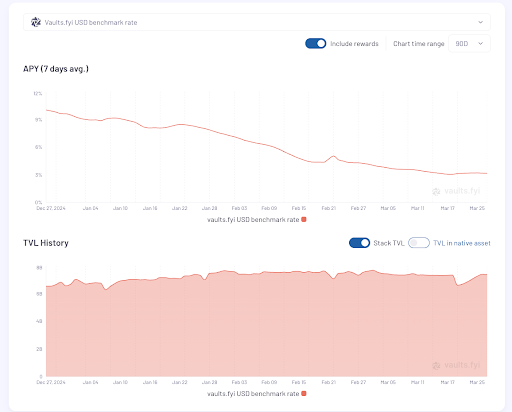Click the Include rewards label
This screenshot has height=412, width=512.
click(x=354, y=44)
